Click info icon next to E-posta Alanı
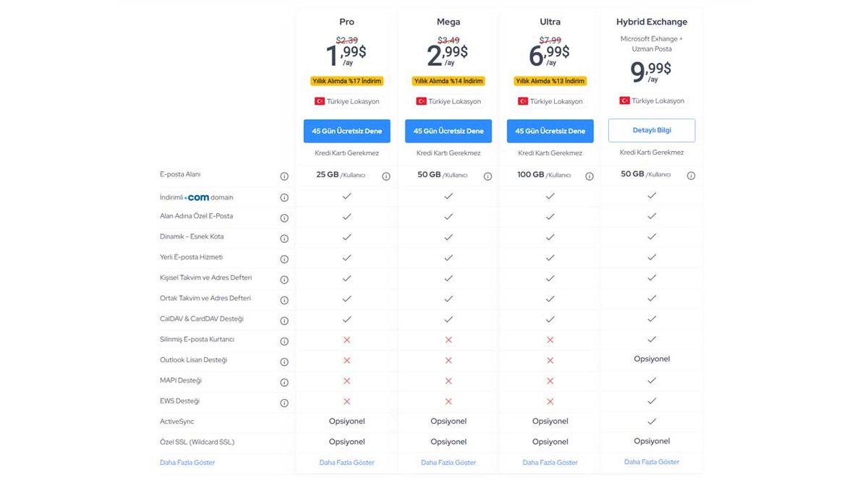868x488 pixels. [x=284, y=176]
